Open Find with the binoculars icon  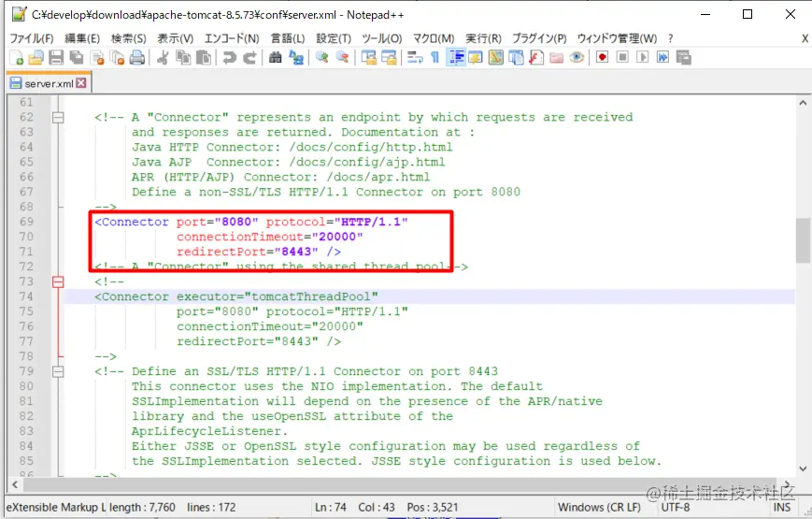[276, 58]
